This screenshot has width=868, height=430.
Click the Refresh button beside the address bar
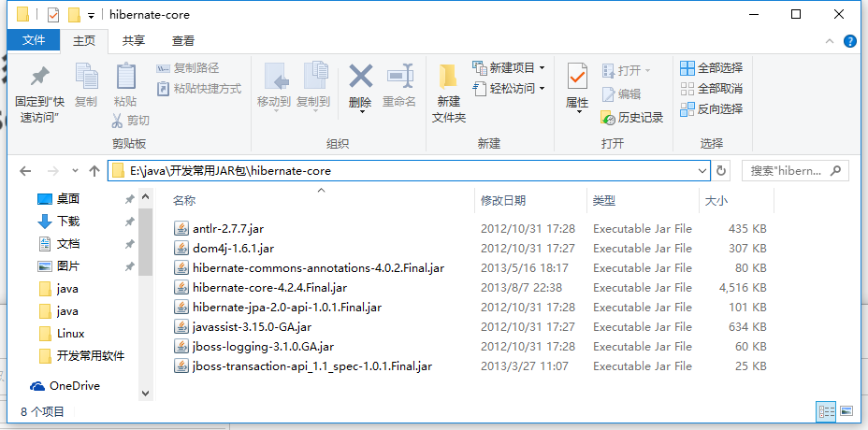(721, 171)
